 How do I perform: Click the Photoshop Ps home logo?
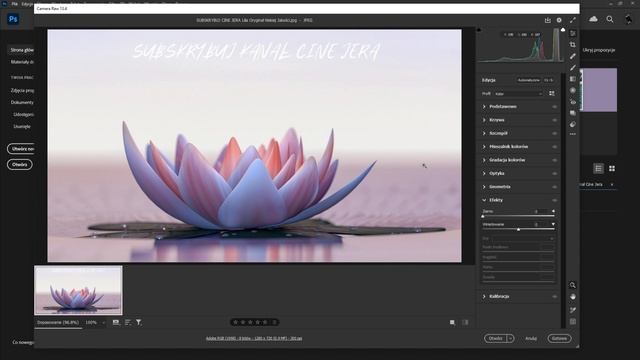point(13,19)
